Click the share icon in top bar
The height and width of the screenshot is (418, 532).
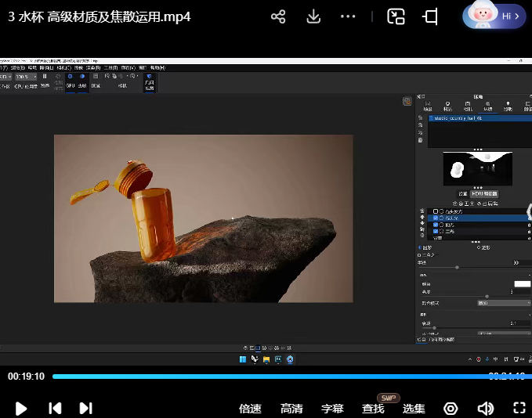pos(278,16)
